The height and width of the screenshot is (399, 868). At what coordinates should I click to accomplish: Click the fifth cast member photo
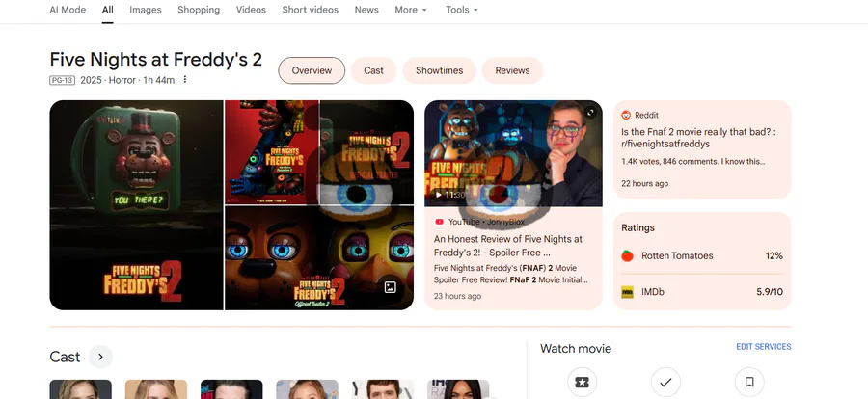click(x=383, y=389)
